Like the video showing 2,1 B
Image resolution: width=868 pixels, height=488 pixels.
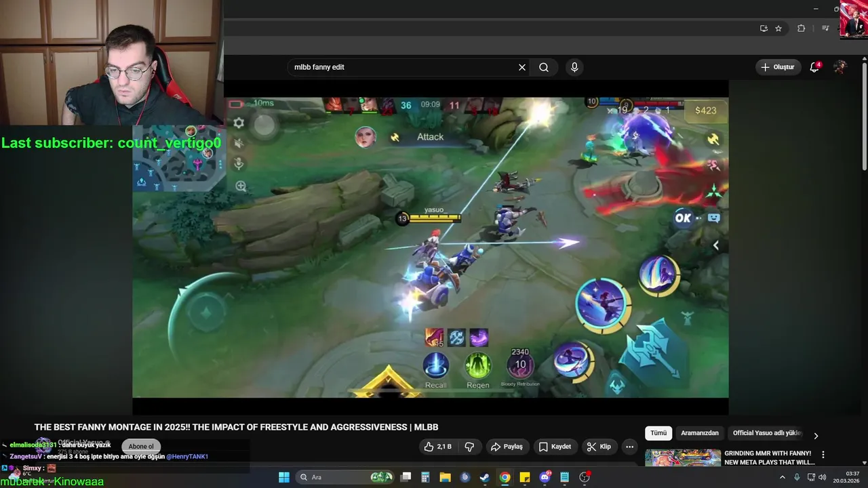pyautogui.click(x=438, y=447)
